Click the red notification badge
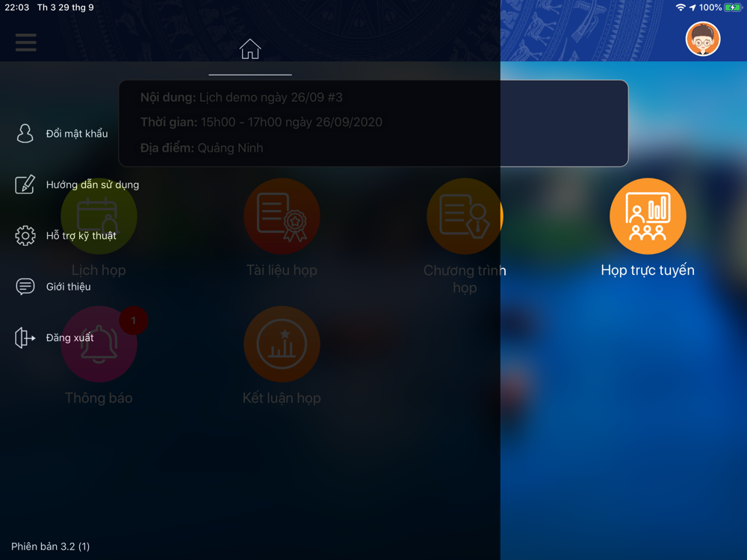Screen dimensions: 747x560 pos(134,320)
